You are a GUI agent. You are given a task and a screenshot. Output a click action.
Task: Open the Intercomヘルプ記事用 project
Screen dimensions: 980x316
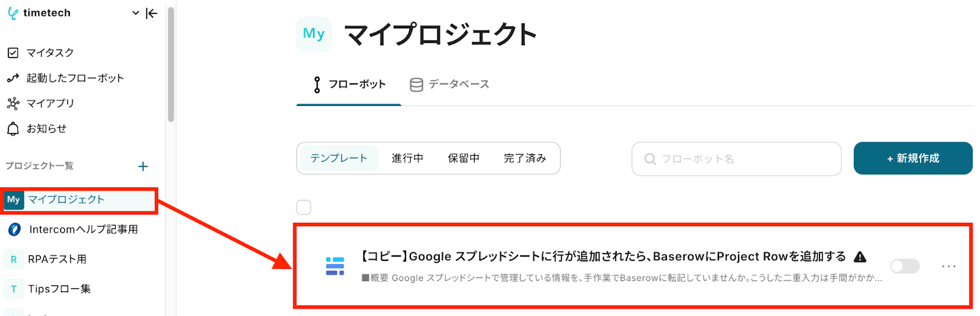click(x=83, y=230)
